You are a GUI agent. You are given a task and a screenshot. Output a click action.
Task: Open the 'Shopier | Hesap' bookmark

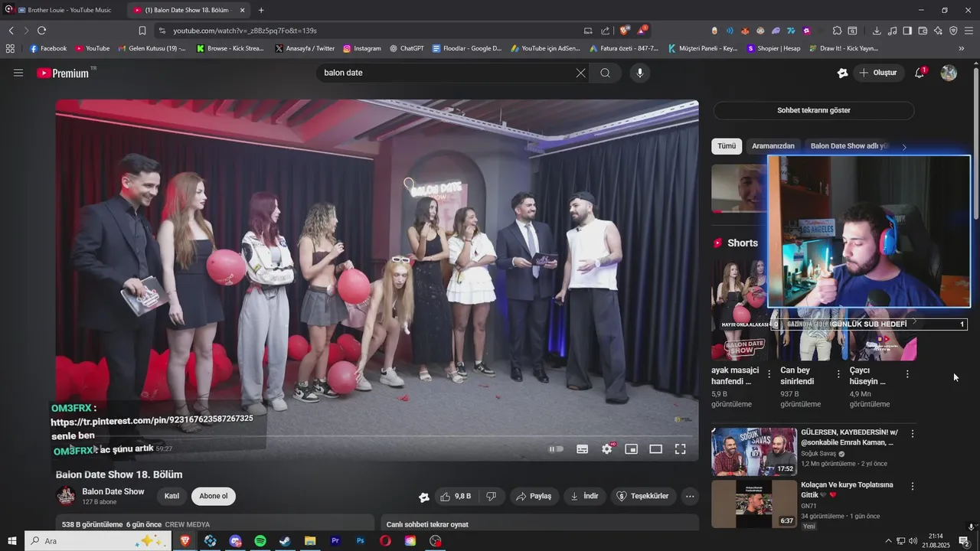[x=773, y=48]
